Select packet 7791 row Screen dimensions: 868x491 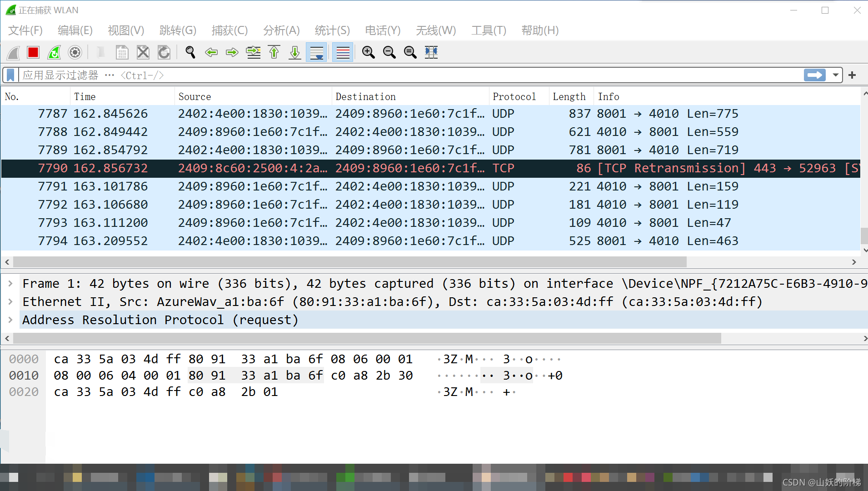click(430, 186)
